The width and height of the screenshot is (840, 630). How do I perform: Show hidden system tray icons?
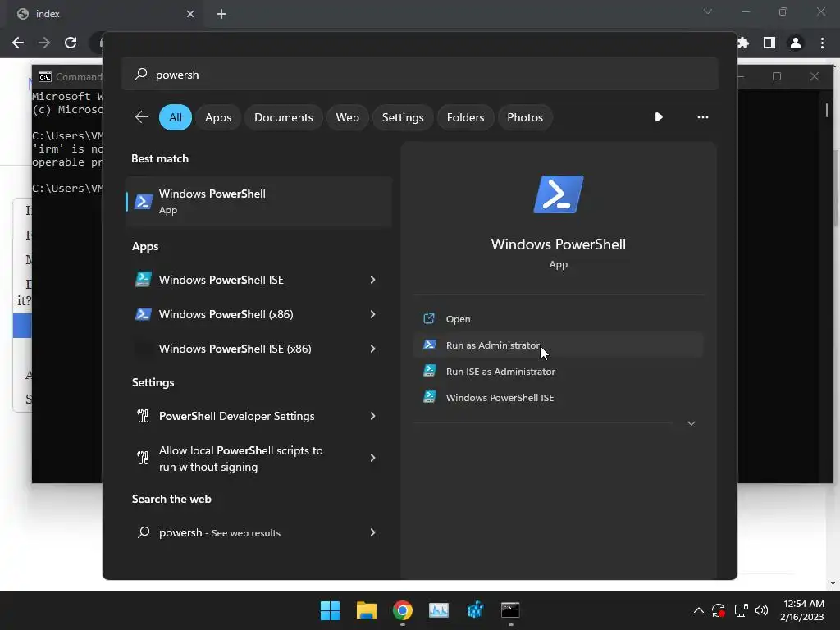click(x=699, y=610)
